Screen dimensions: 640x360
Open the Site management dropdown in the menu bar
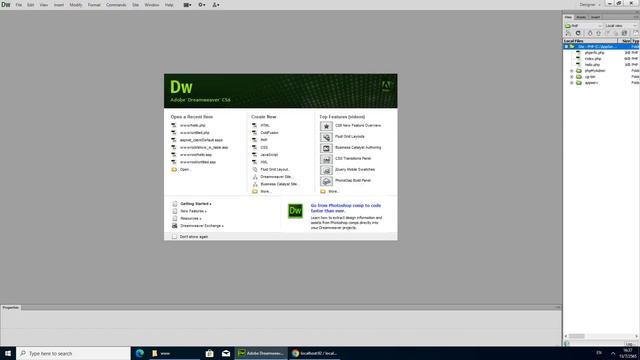tap(216, 5)
